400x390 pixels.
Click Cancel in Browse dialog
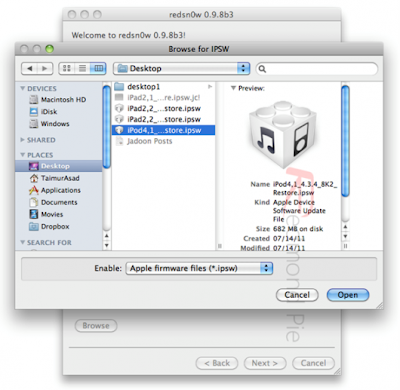pos(297,295)
